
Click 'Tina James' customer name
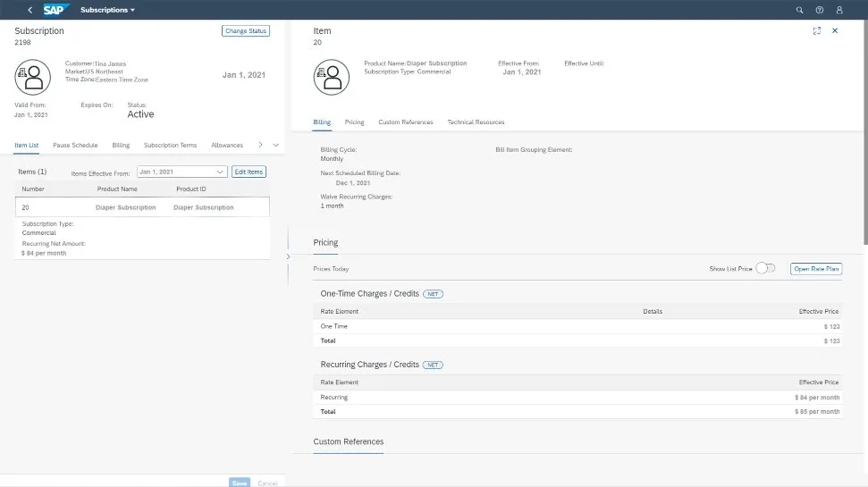pos(110,63)
